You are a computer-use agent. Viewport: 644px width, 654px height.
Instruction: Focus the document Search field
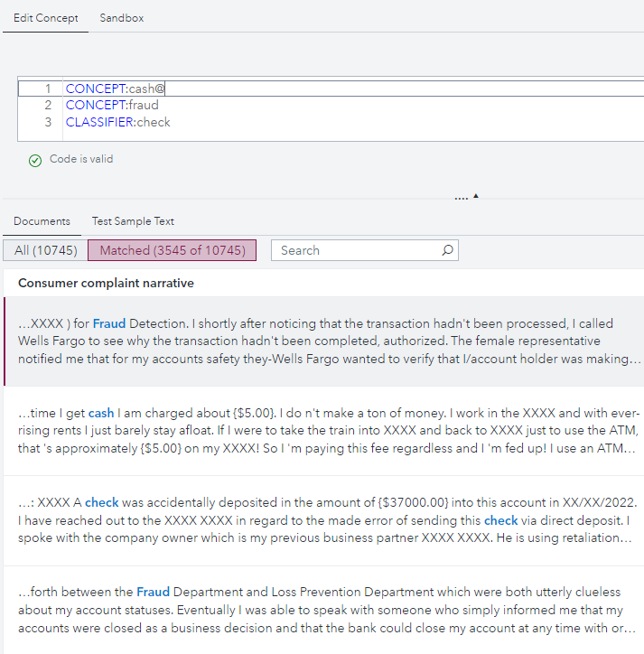pyautogui.click(x=357, y=250)
